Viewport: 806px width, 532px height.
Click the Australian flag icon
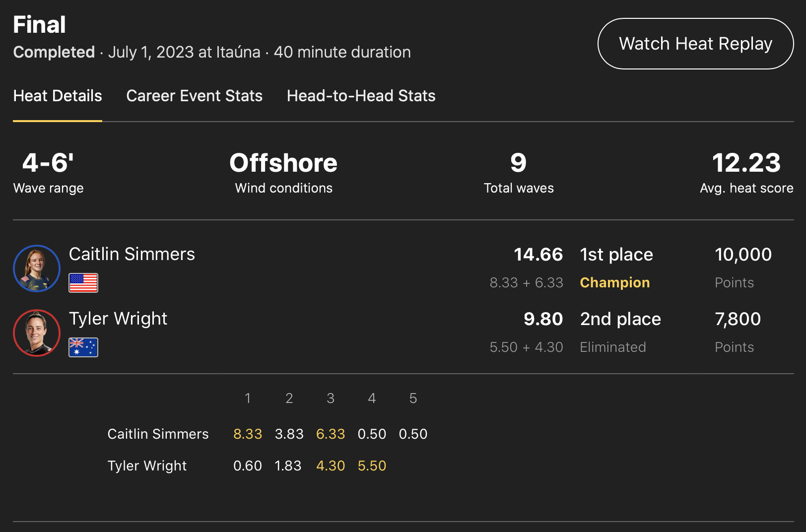tap(83, 347)
